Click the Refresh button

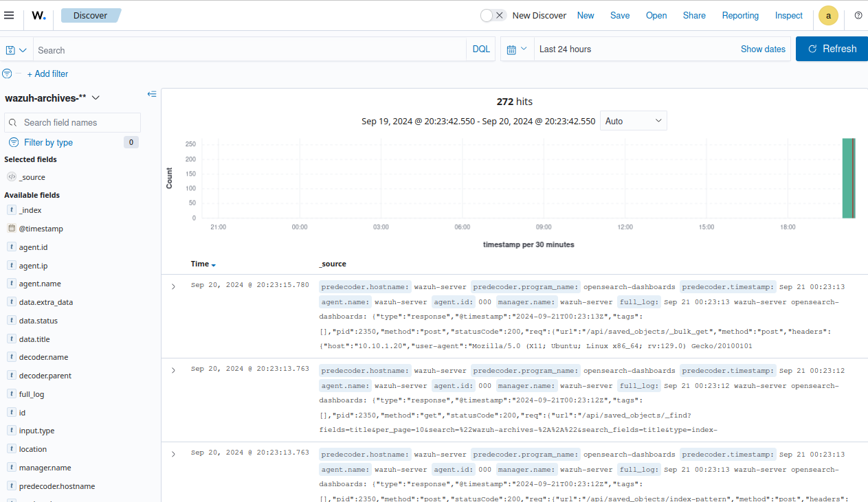[832, 49]
